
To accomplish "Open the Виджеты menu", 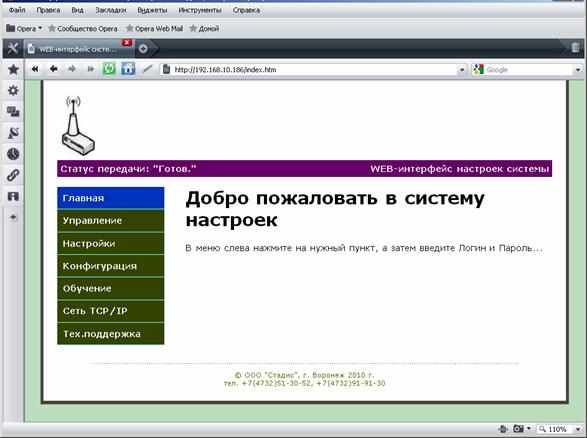I will (x=152, y=10).
